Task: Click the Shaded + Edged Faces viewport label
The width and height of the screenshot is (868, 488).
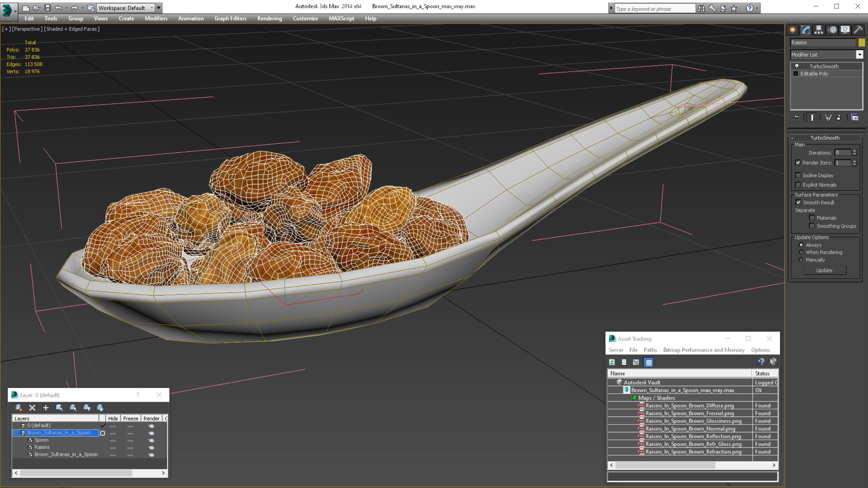Action: (72, 29)
